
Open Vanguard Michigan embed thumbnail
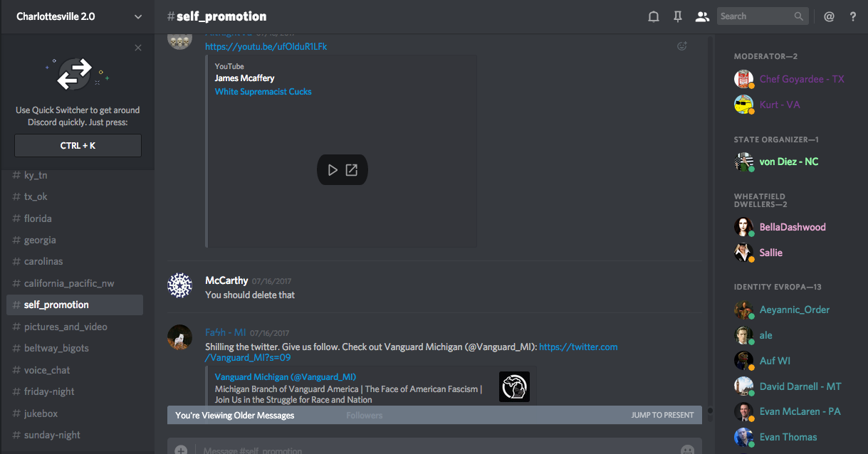click(x=514, y=386)
